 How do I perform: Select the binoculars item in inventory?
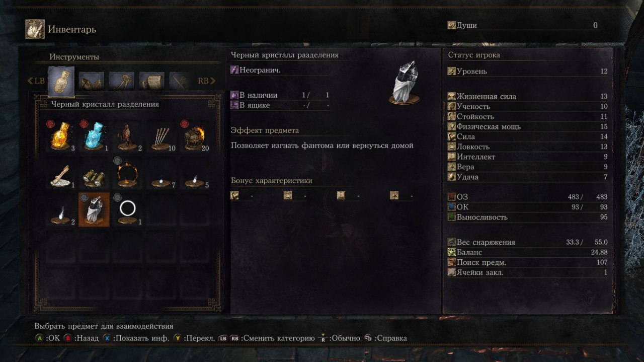coord(94,174)
